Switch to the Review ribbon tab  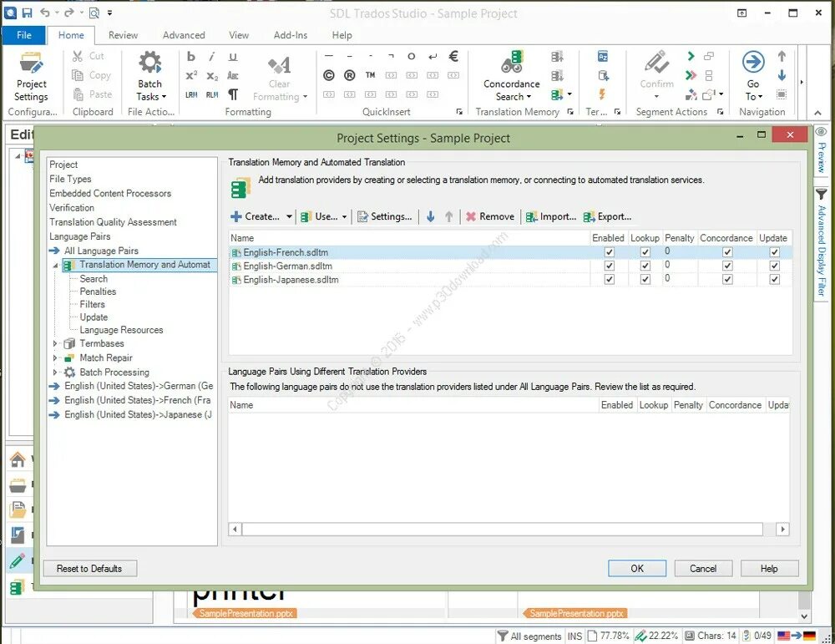point(123,35)
